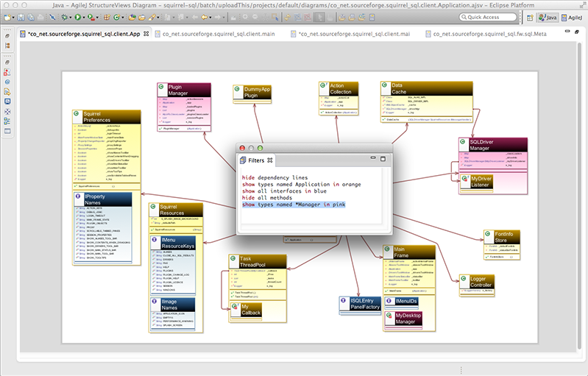
Task: Click the skip breakpoints toolbar icon
Action: pyautogui.click(x=52, y=17)
